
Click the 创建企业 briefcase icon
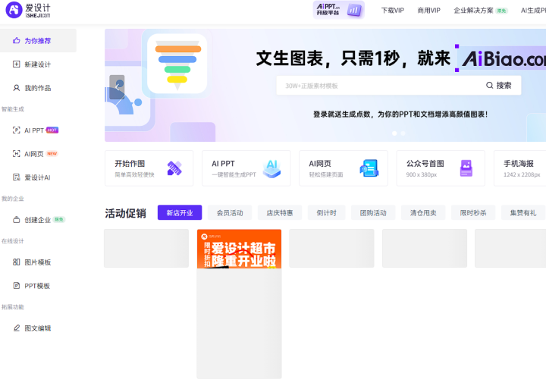tap(17, 220)
